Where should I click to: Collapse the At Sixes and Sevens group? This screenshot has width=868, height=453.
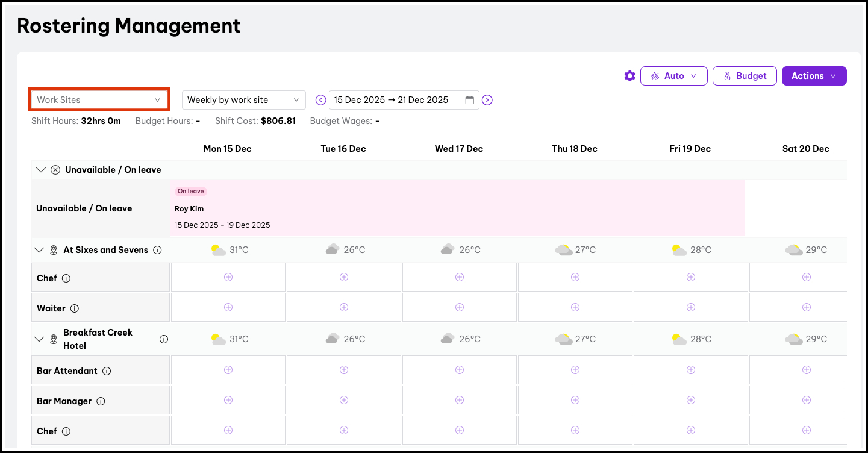(x=40, y=250)
